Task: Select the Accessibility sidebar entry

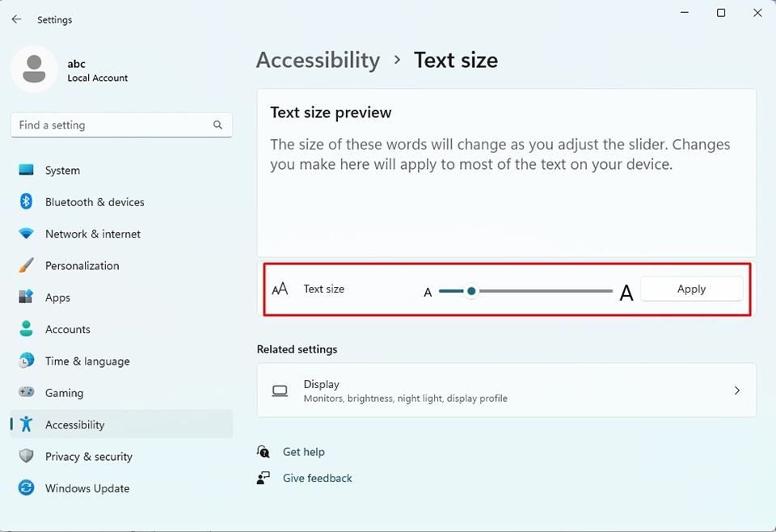Action: 75,424
